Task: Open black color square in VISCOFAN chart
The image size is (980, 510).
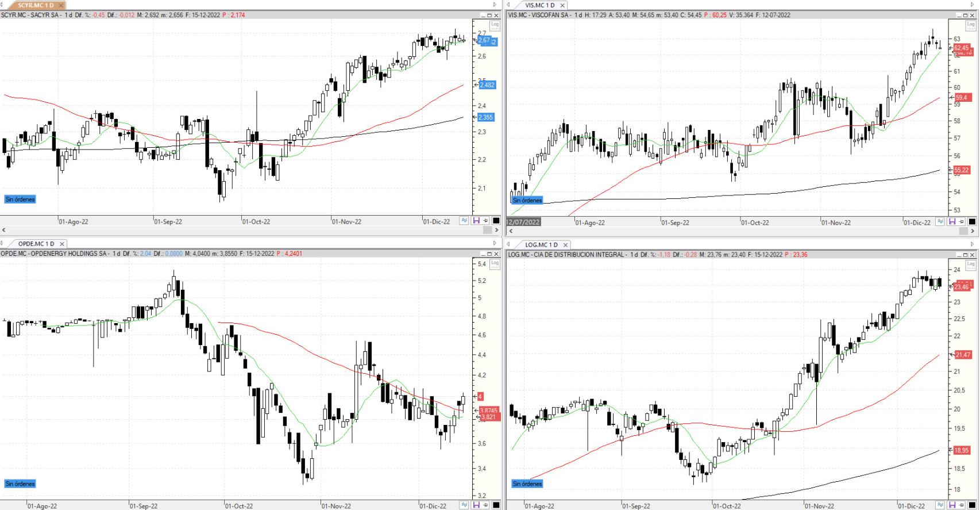Action: 972,221
